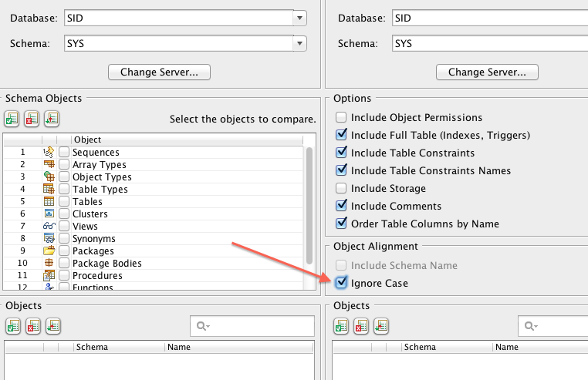Toggle Include Table Constraints checkbox
The height and width of the screenshot is (380, 588).
click(341, 153)
